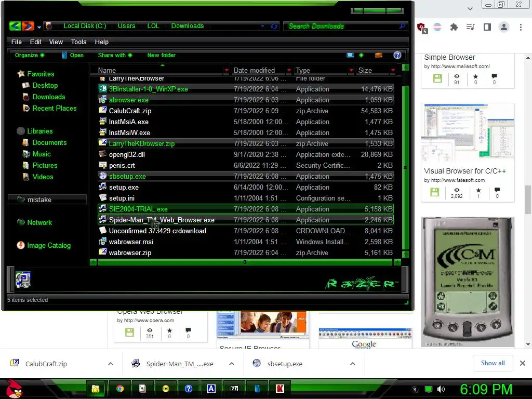The width and height of the screenshot is (532, 399).
Task: Select setup.ini configuration file
Action: pos(246,198)
